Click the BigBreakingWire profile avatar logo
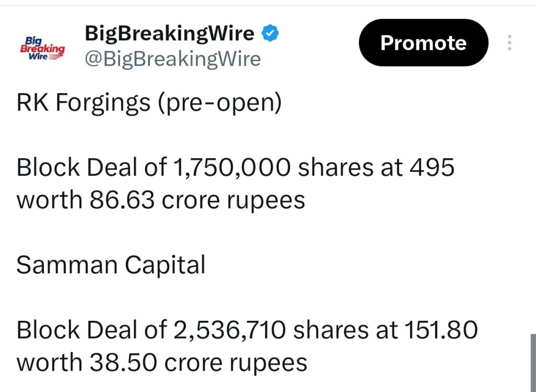The image size is (536, 392). 42,46
